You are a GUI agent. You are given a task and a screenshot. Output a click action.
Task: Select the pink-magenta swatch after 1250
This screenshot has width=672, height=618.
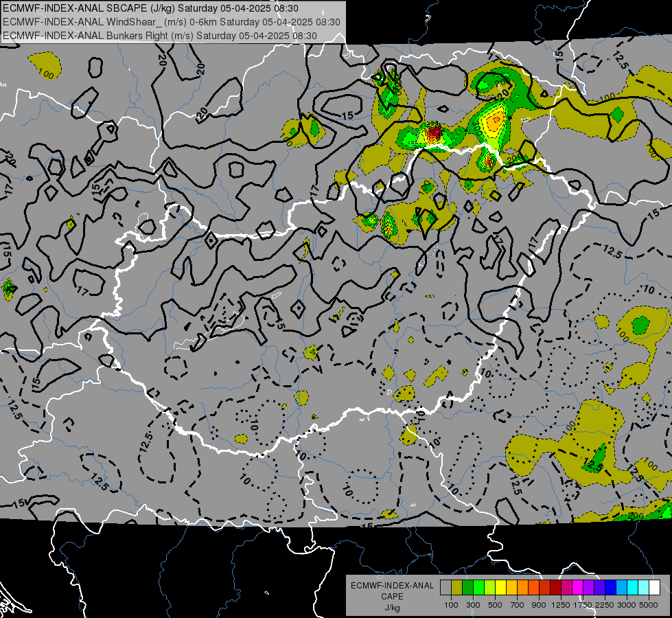(566, 588)
